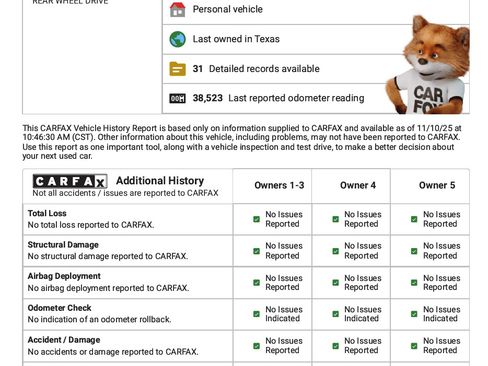The width and height of the screenshot is (488, 366).
Task: Click the Personal vehicle label
Action: click(x=228, y=9)
